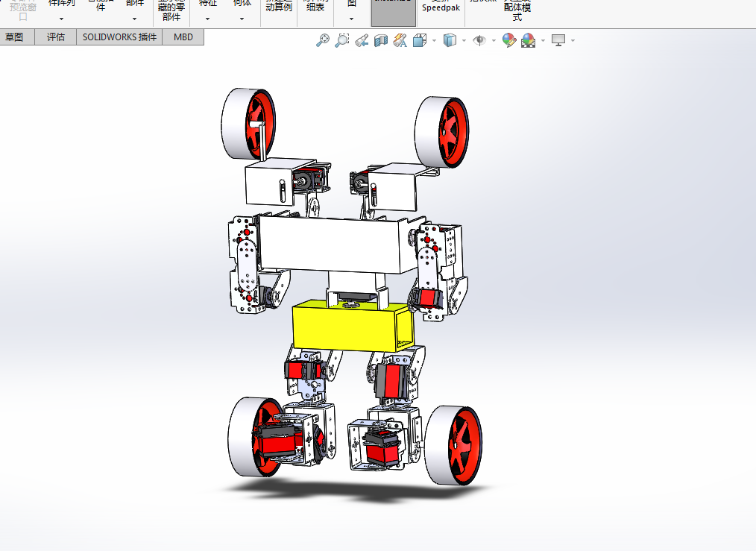
Task: Open the SOLIDWORKS 插件 tab
Action: pyautogui.click(x=119, y=37)
